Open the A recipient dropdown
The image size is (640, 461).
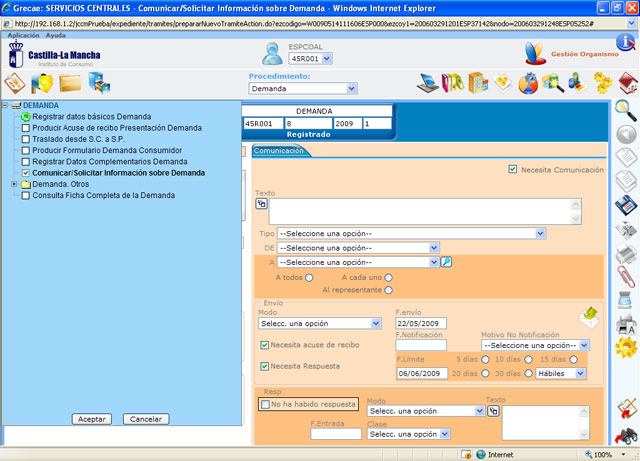pyautogui.click(x=358, y=262)
